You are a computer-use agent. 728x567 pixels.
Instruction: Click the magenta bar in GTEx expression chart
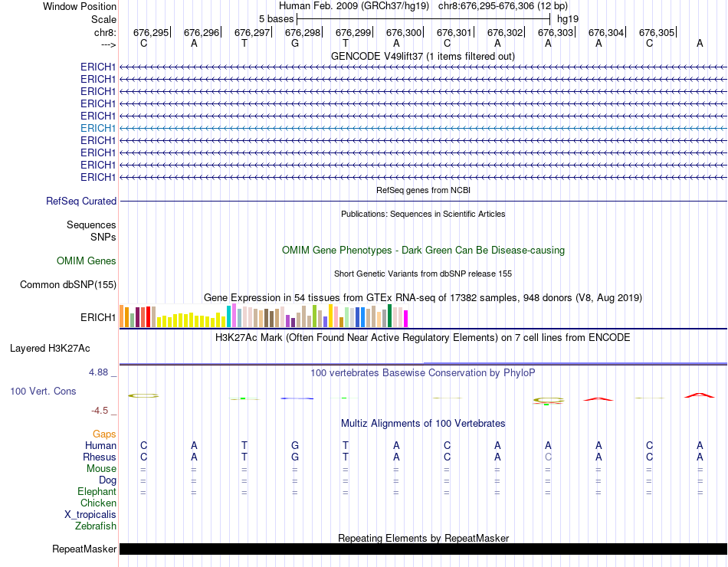406,318
